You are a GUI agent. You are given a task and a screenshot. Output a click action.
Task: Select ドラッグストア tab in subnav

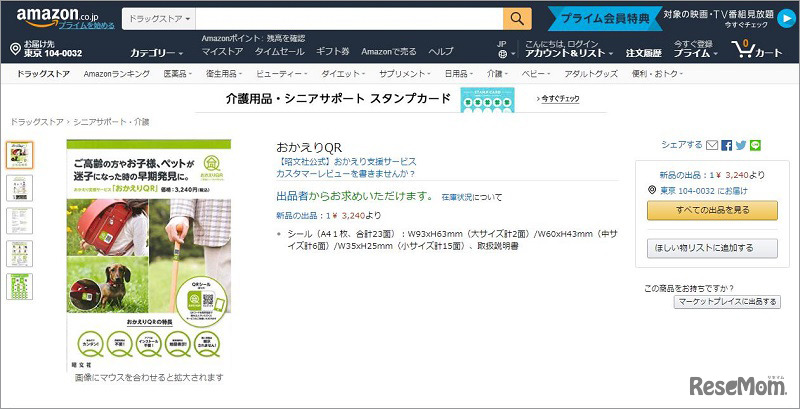[43, 74]
